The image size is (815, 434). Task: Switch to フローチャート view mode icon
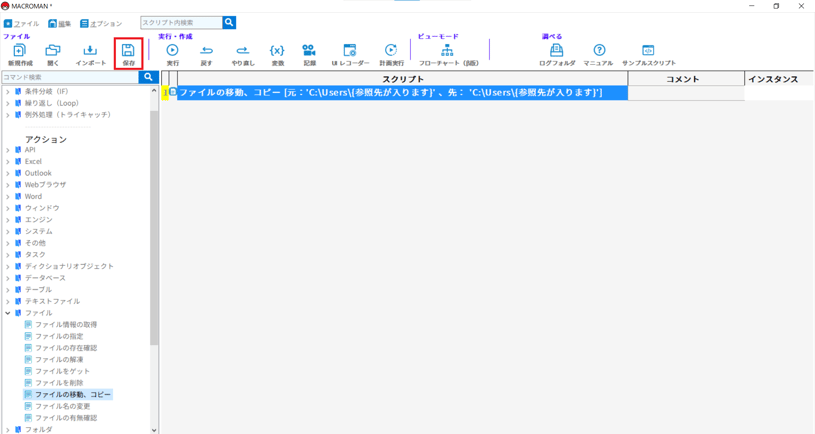click(x=447, y=50)
